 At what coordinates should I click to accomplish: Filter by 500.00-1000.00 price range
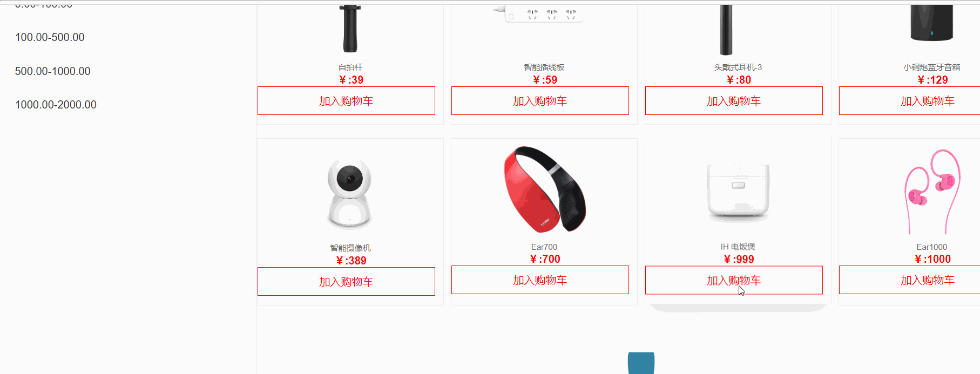coord(52,71)
